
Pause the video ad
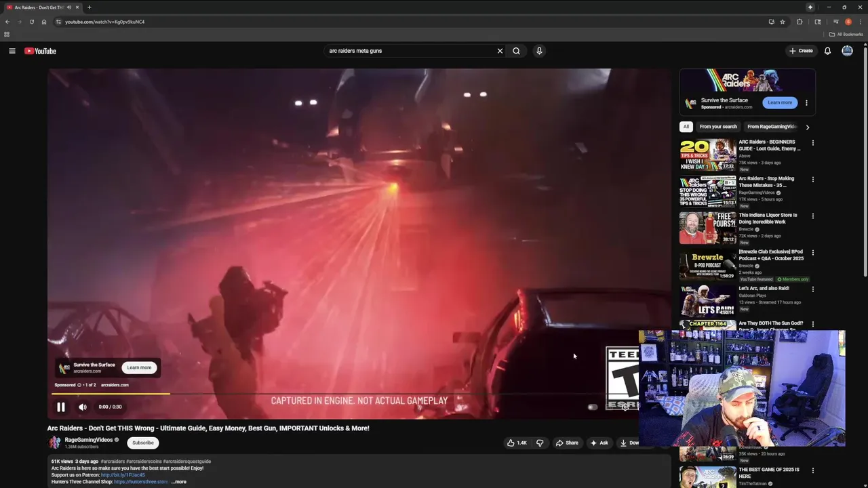click(x=60, y=407)
